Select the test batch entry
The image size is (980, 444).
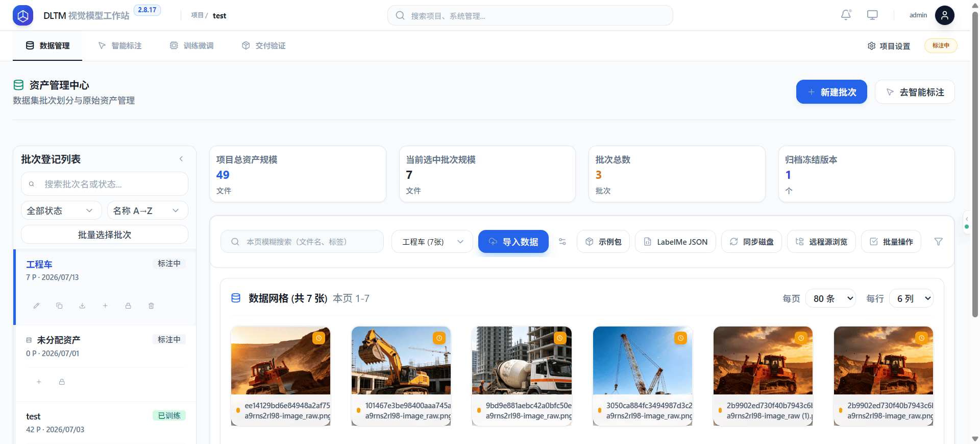105,423
